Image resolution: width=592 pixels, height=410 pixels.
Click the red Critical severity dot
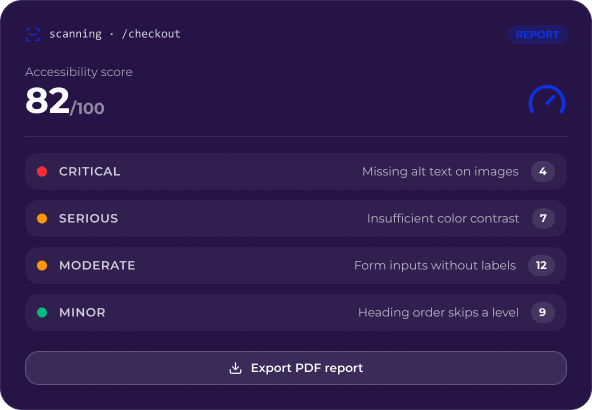click(x=42, y=172)
